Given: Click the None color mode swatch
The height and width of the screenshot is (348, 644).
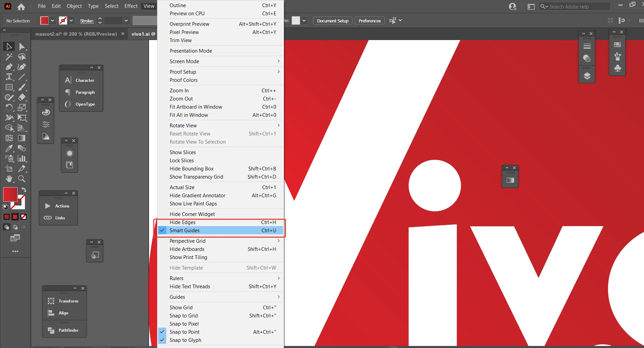Looking at the screenshot, I should click(24, 217).
